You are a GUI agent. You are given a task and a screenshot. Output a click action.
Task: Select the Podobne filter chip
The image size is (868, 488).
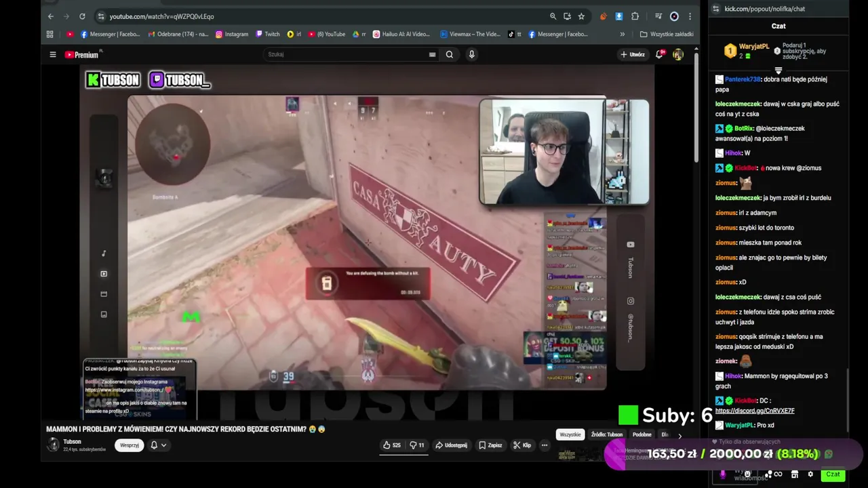[x=642, y=434]
